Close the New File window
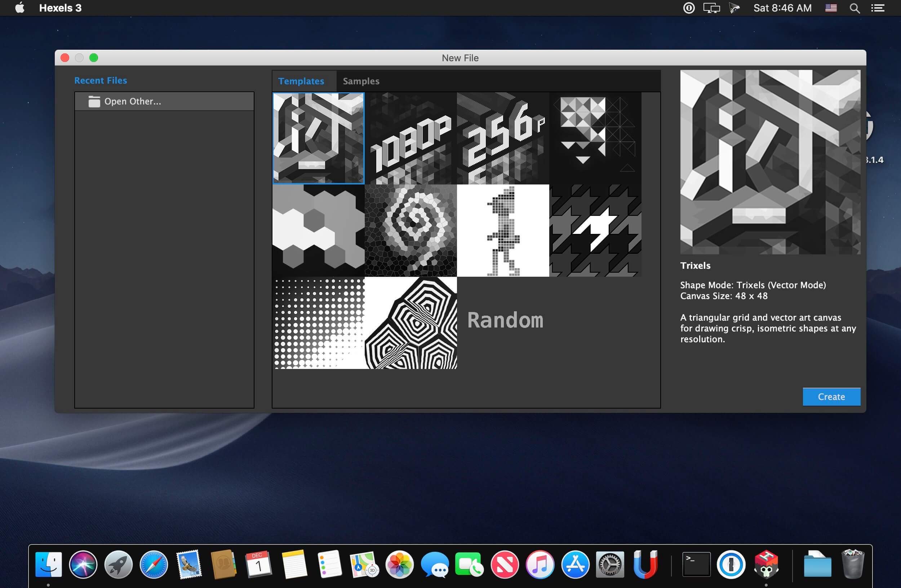This screenshot has height=588, width=901. pyautogui.click(x=65, y=58)
